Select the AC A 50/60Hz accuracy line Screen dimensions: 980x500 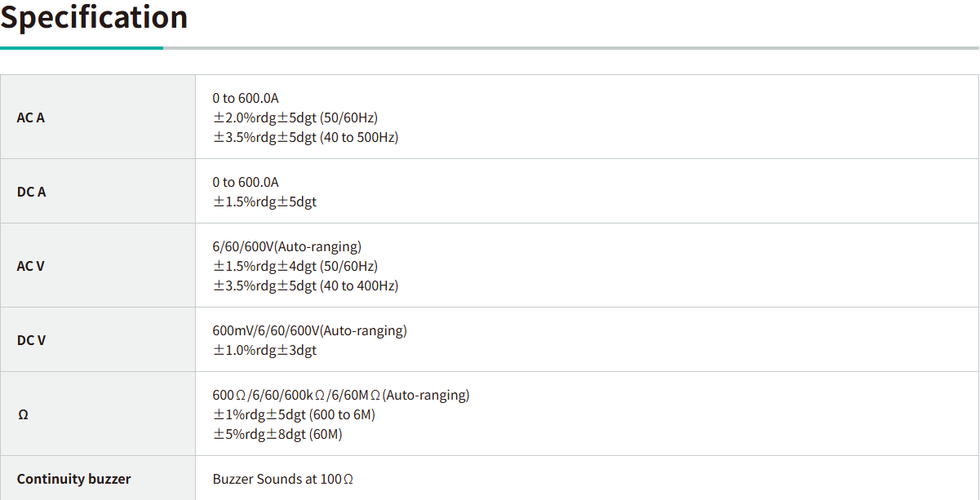point(295,117)
